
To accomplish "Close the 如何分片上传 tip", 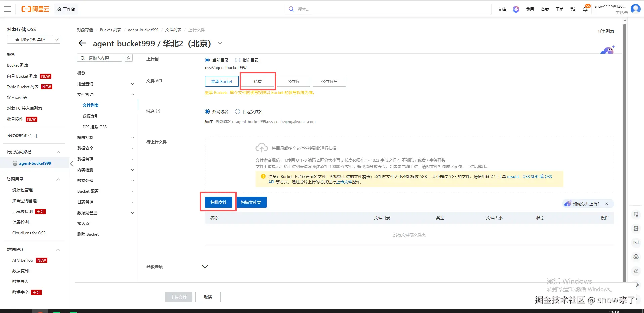I will pyautogui.click(x=607, y=204).
